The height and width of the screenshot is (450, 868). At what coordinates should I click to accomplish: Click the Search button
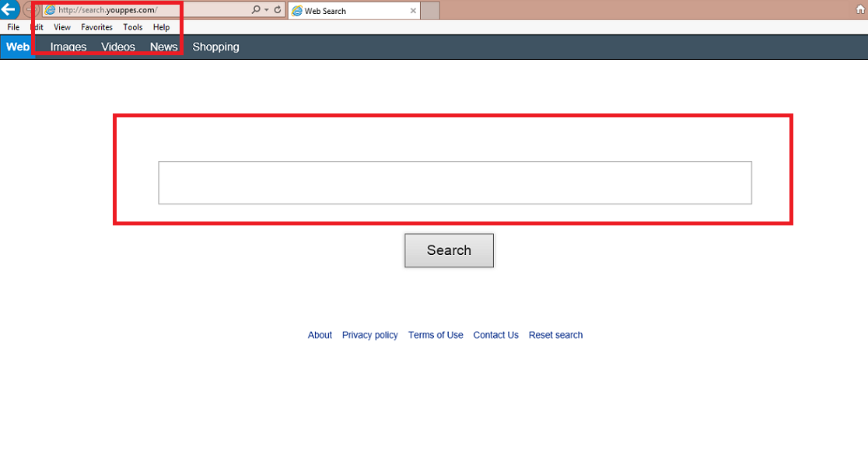[x=449, y=250]
